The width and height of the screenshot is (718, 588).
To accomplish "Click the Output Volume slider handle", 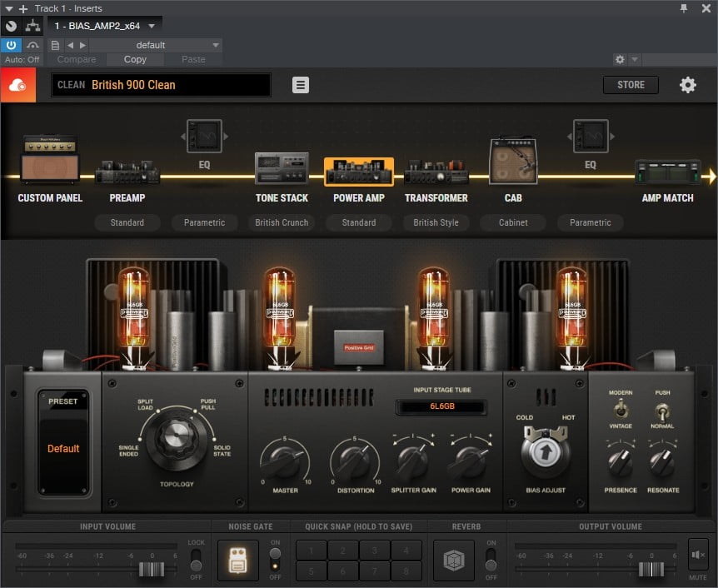I will click(x=651, y=569).
